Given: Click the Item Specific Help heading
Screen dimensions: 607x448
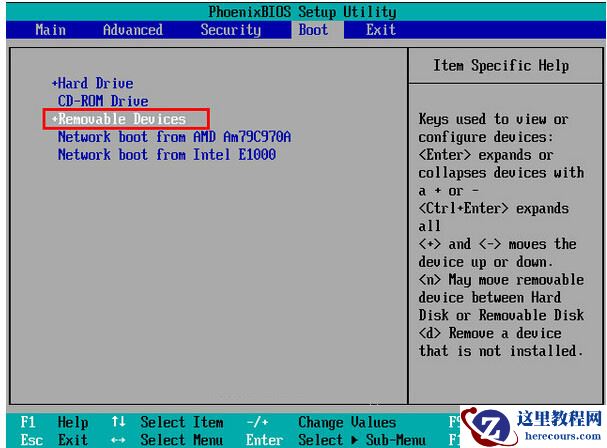Looking at the screenshot, I should point(501,65).
